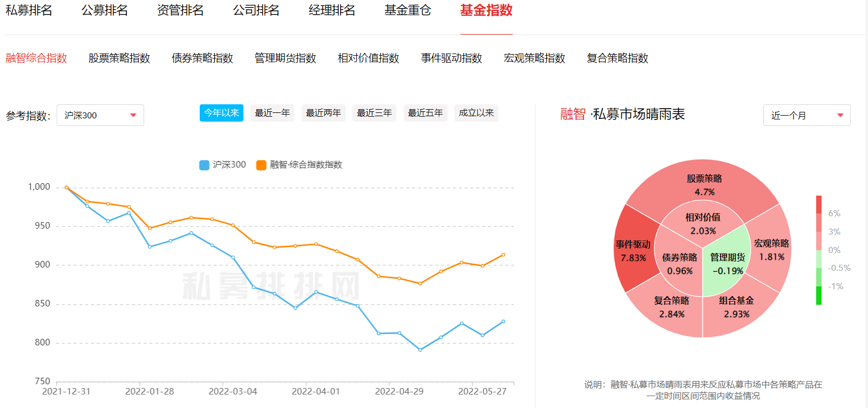This screenshot has height=408, width=868.
Task: Select the 最近一年 time range
Action: [x=273, y=113]
